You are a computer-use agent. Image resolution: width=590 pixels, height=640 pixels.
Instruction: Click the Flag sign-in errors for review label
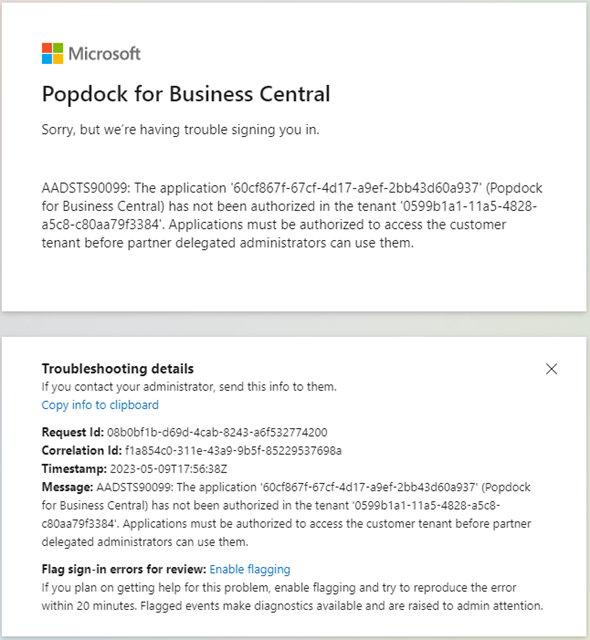[124, 569]
